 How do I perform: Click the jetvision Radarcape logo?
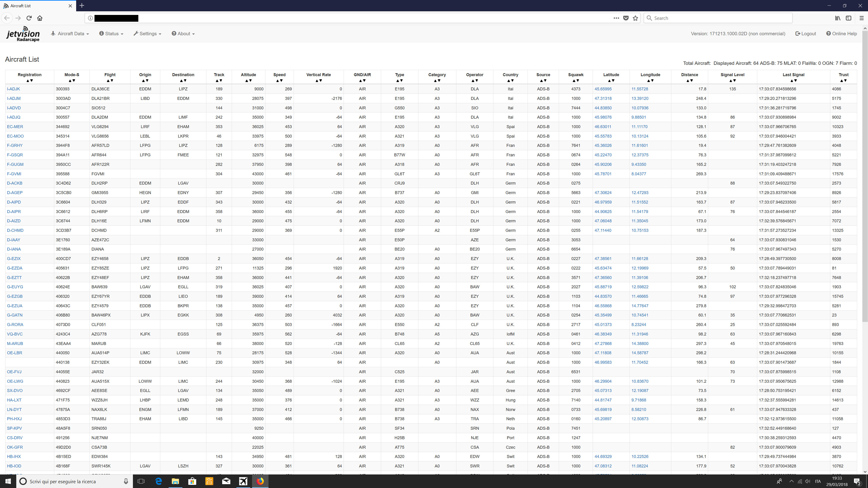(x=23, y=34)
